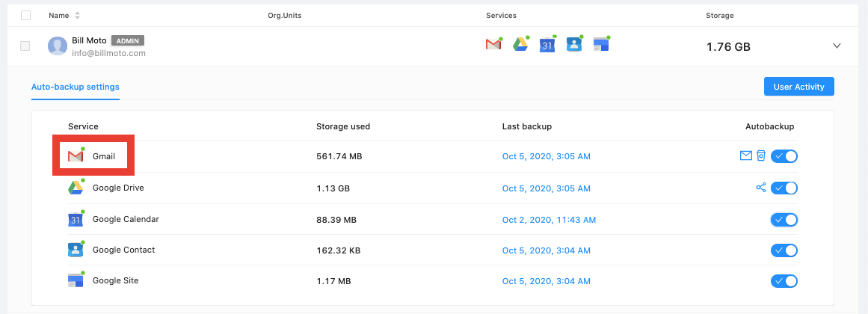The width and height of the screenshot is (868, 314).
Task: Click Gmail icon in user's Services column
Action: (x=493, y=45)
